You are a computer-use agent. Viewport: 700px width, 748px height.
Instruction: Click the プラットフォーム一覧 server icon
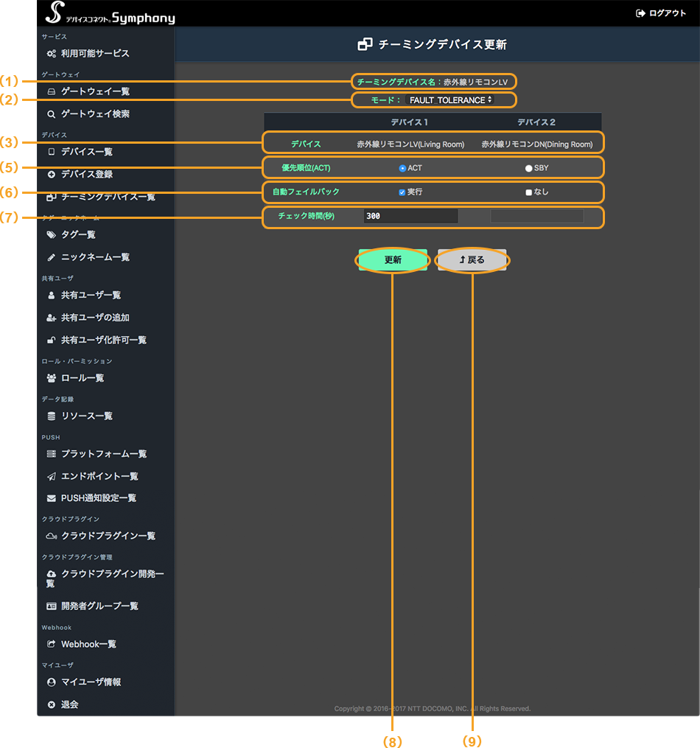click(x=52, y=454)
